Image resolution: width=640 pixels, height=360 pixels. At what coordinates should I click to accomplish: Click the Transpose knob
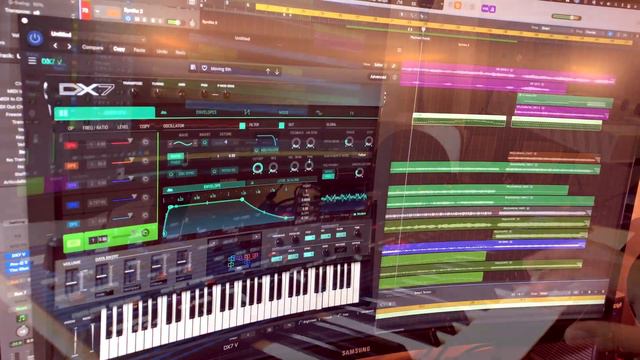click(133, 93)
